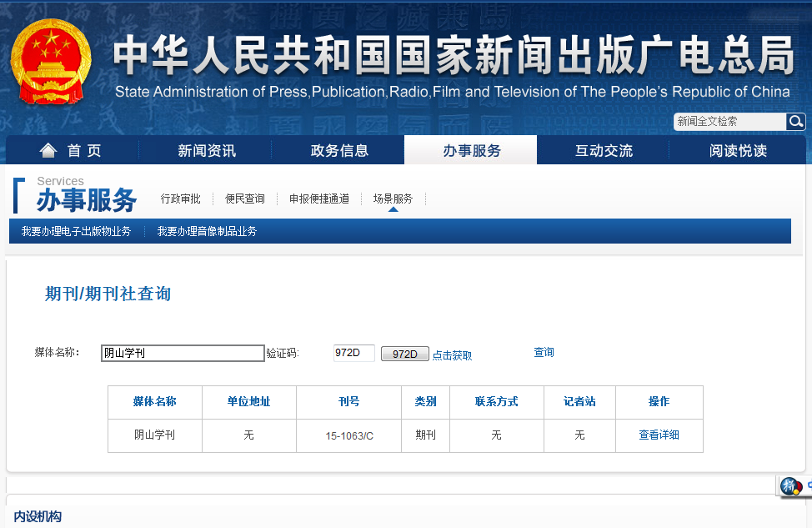Open 查看详细 for 阴山学刊
This screenshot has width=812, height=528.
[659, 435]
